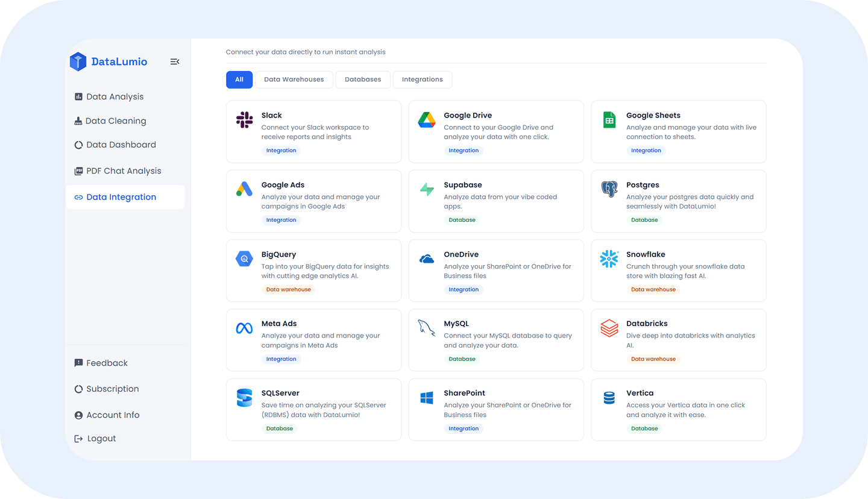Switch to the Databases filter tab
868x499 pixels.
click(362, 79)
